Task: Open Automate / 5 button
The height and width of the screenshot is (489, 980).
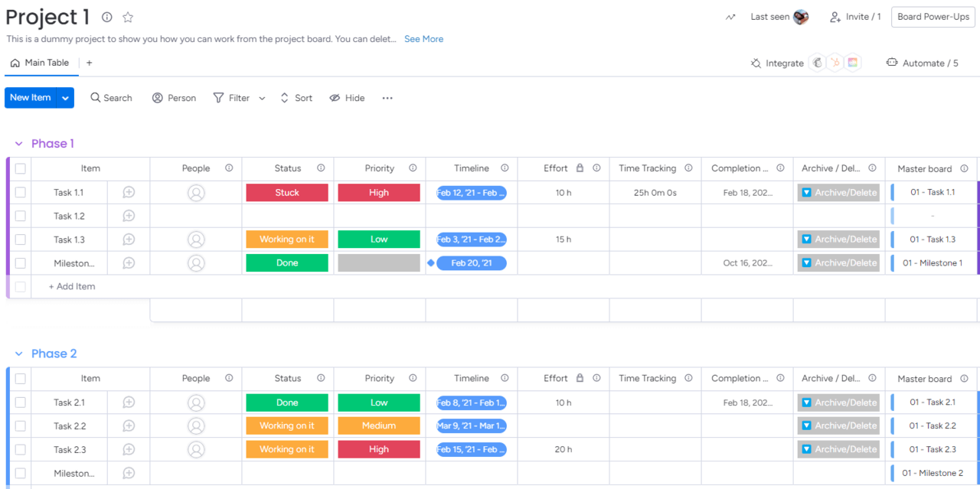Action: click(x=922, y=63)
